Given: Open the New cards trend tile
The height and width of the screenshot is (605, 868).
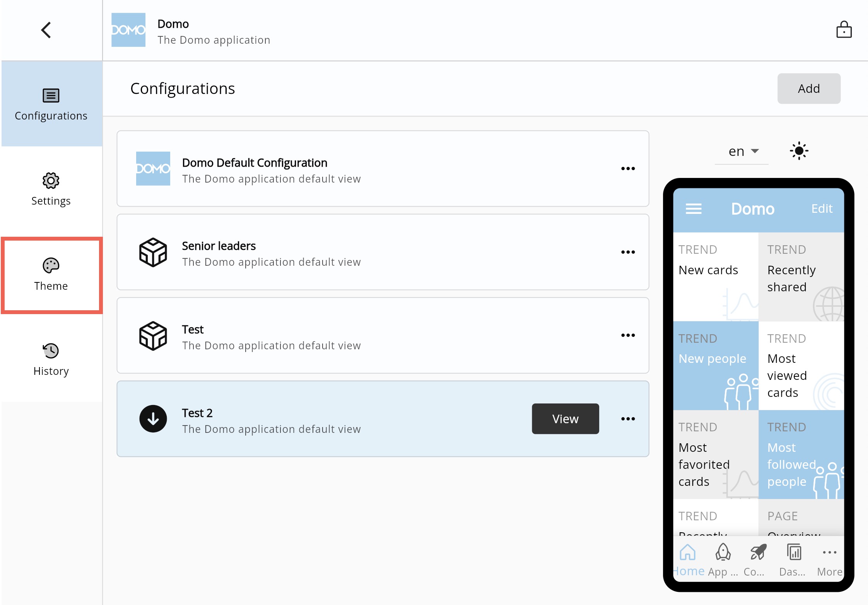Looking at the screenshot, I should coord(716,277).
